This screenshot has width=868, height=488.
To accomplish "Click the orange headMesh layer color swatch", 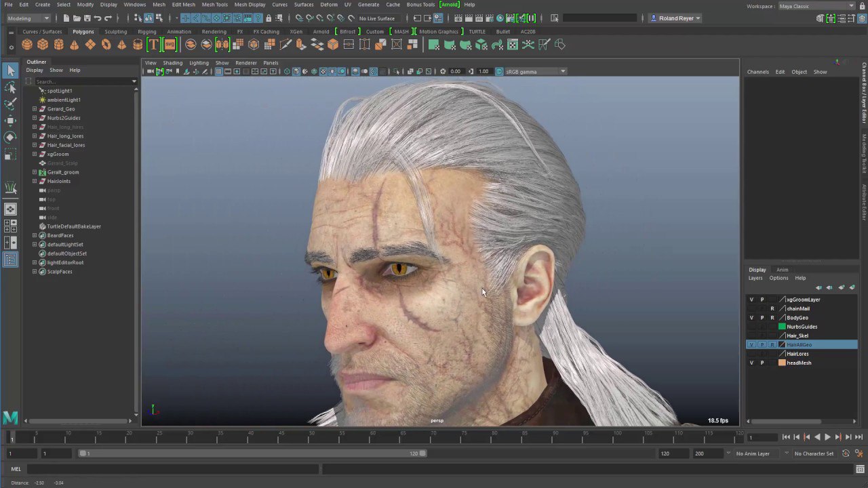I will [782, 363].
